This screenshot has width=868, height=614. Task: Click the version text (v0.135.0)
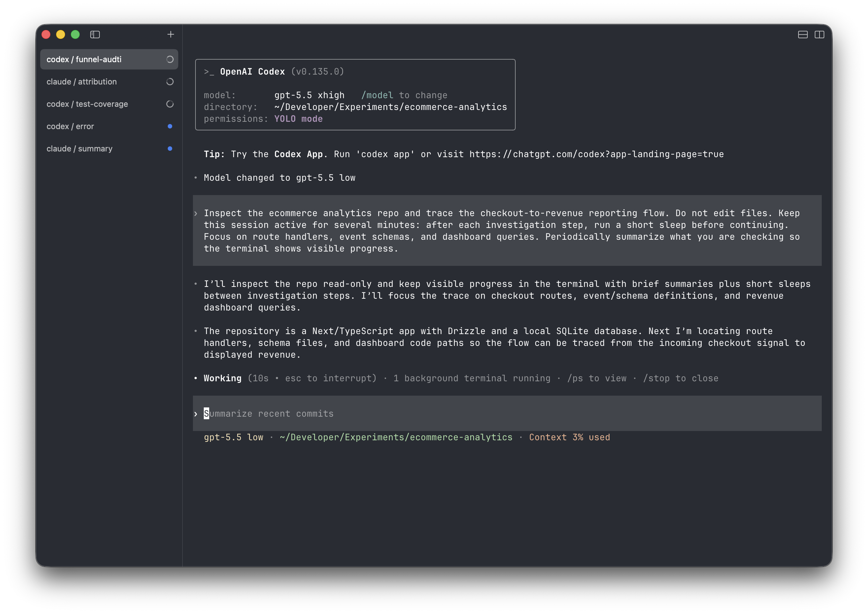point(317,71)
